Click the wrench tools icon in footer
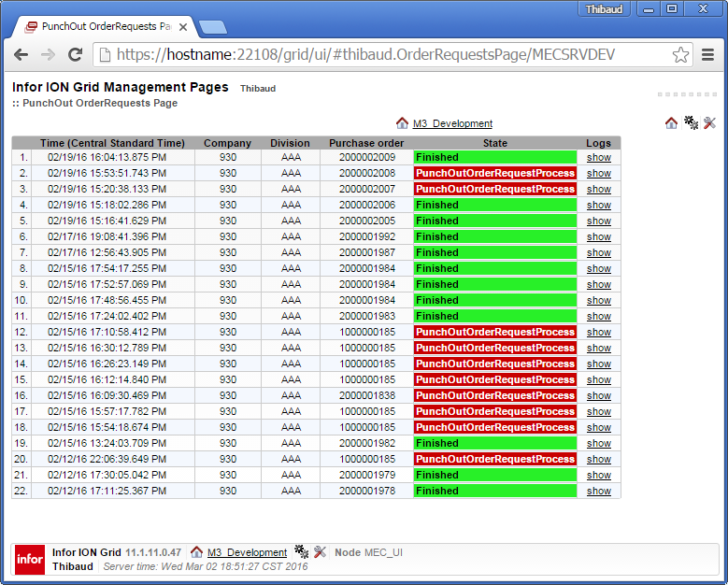728x585 pixels. 320,552
